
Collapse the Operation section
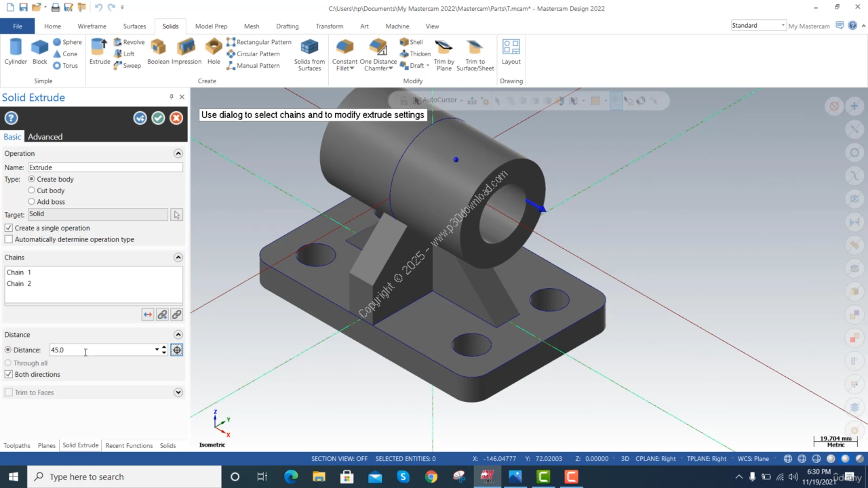(x=178, y=154)
